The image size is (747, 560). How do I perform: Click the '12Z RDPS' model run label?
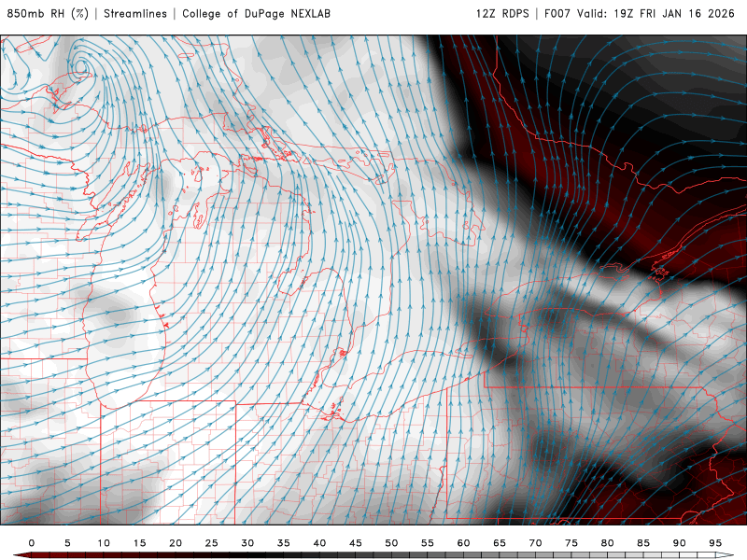[x=502, y=13]
